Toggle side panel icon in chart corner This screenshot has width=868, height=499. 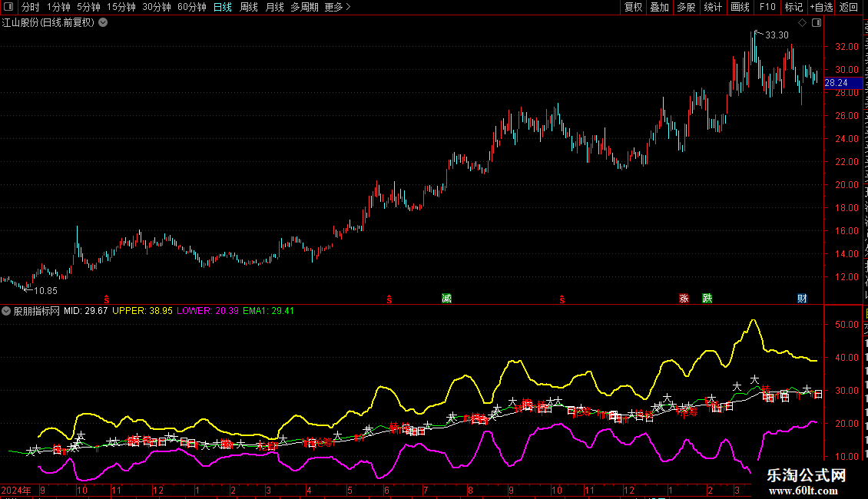point(817,23)
